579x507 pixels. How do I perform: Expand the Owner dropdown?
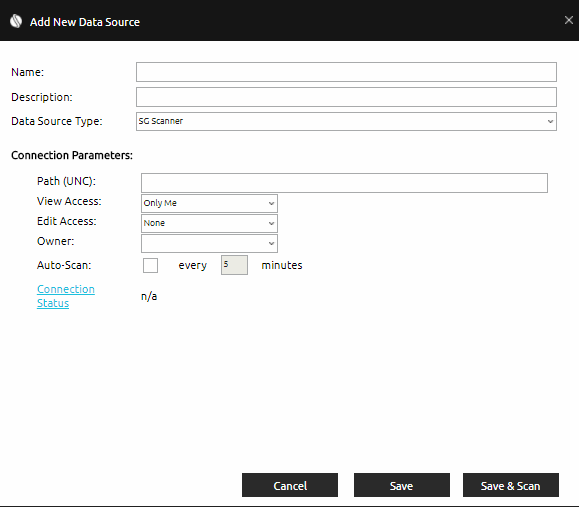pyautogui.click(x=209, y=243)
